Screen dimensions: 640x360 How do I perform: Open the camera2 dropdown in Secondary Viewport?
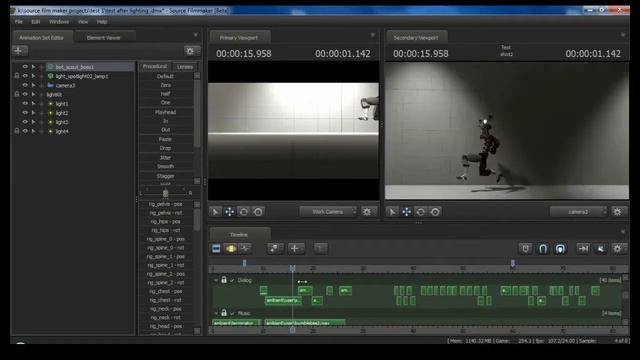(578, 212)
